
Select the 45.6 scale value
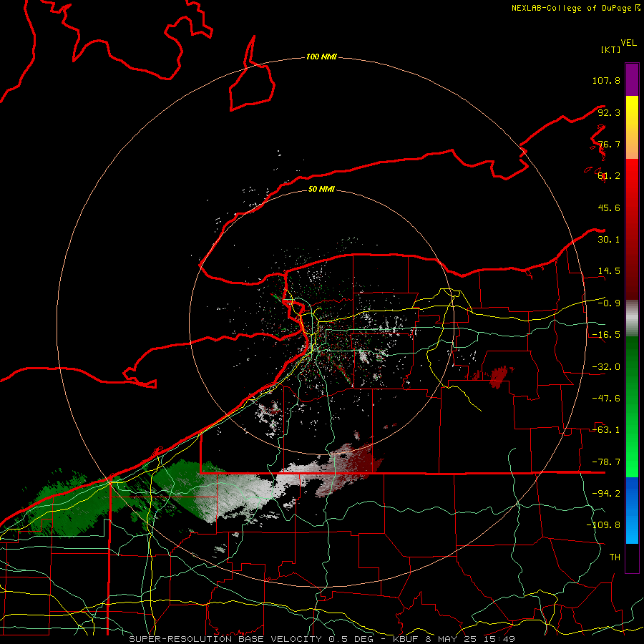pyautogui.click(x=609, y=208)
